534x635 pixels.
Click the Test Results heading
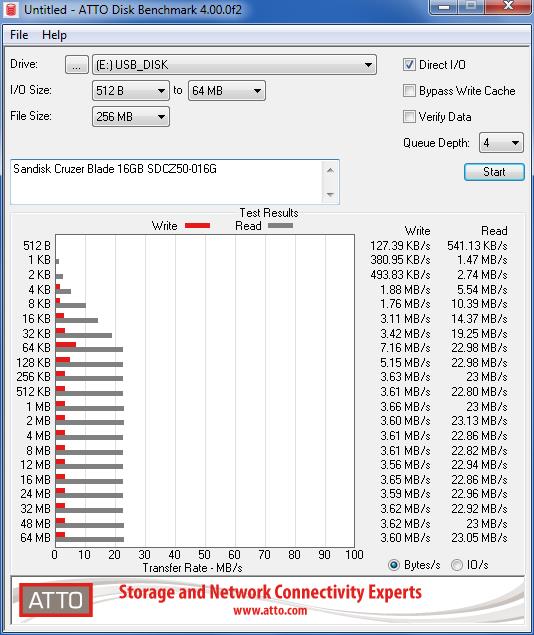(x=269, y=213)
